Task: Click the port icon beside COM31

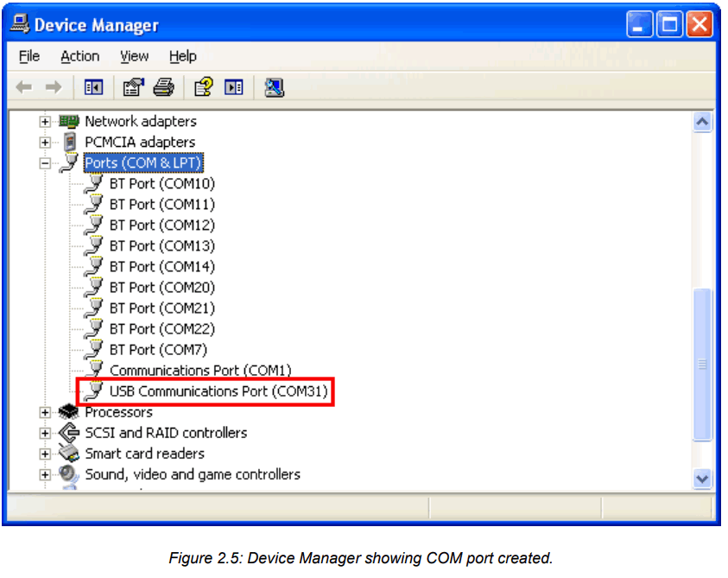Action: [94, 391]
